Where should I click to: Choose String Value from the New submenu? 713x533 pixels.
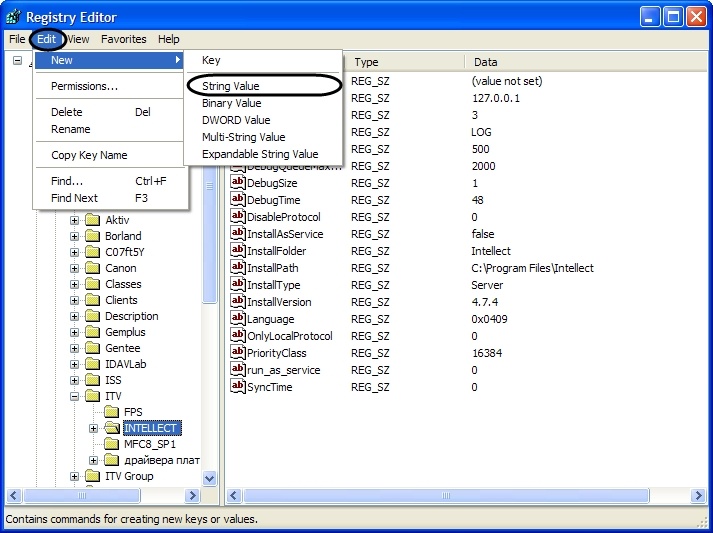click(231, 86)
